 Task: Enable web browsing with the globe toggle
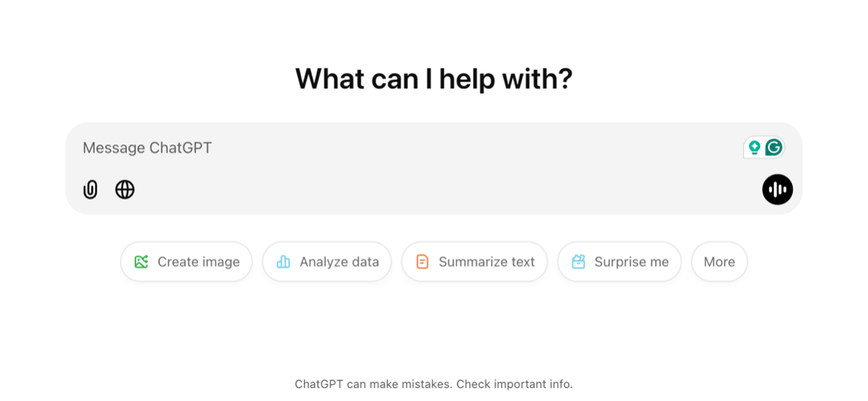(x=124, y=190)
